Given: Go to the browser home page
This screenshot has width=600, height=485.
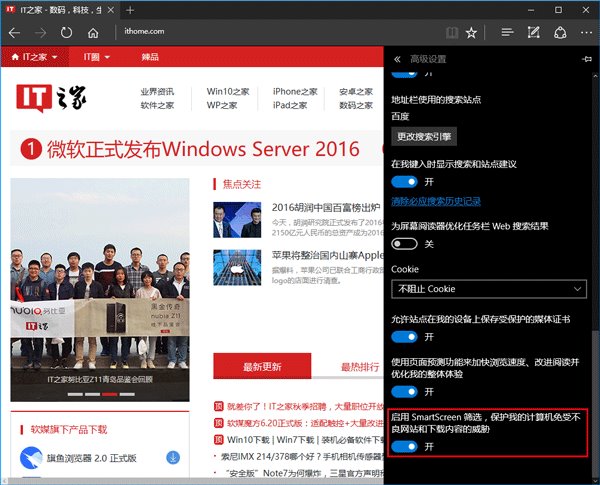Looking at the screenshot, I should click(x=93, y=32).
